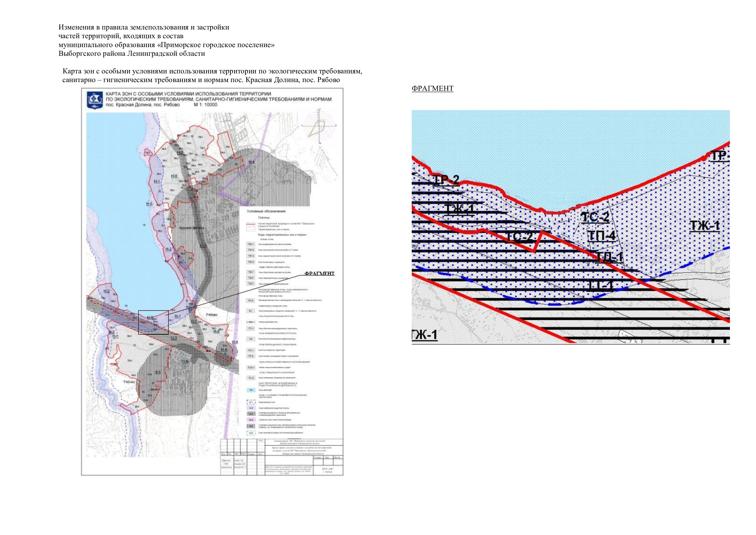Click 'Границы' legend subheading
Viewport: 756px width, 535px height.
tap(263, 218)
